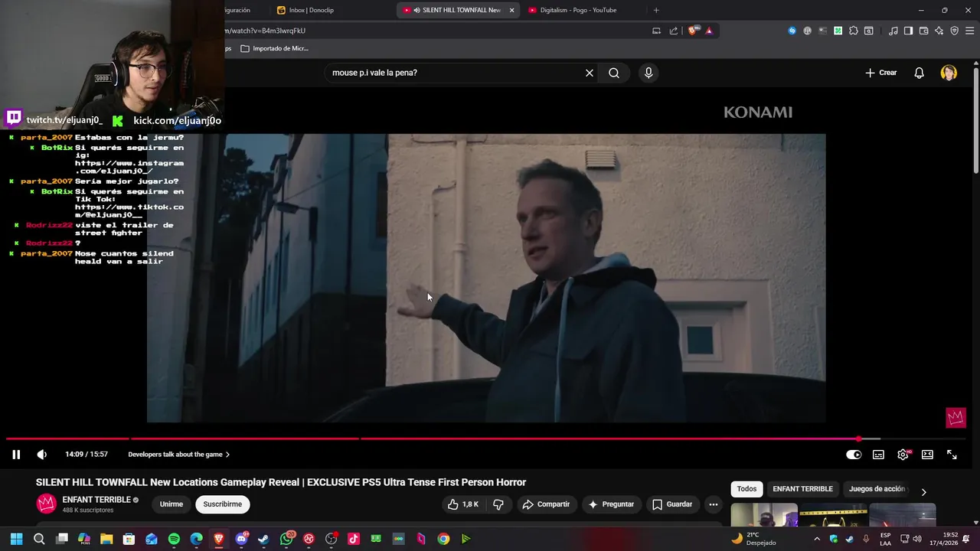Toggle the browser sidebar panel
The height and width of the screenshot is (551, 980).
point(908,31)
